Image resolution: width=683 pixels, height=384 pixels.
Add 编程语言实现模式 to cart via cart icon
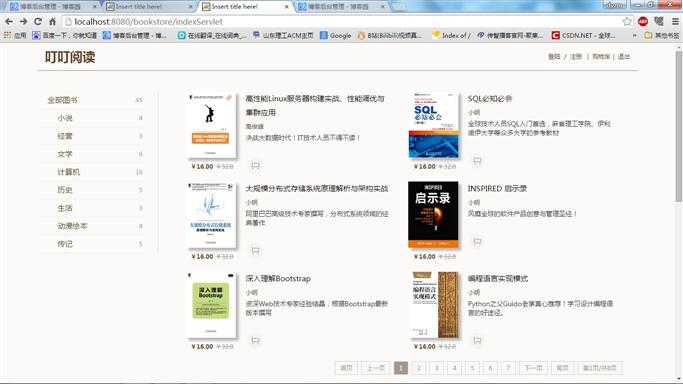[x=477, y=340]
